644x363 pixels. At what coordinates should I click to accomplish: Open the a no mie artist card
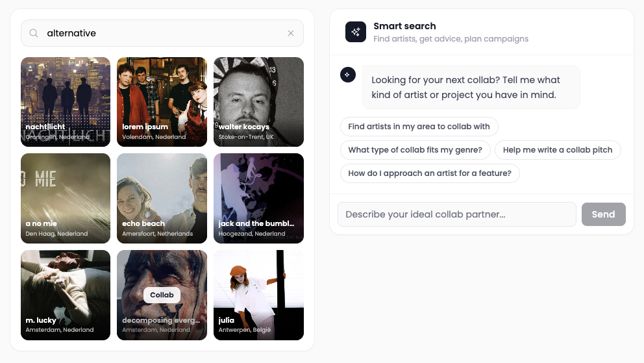[66, 198]
